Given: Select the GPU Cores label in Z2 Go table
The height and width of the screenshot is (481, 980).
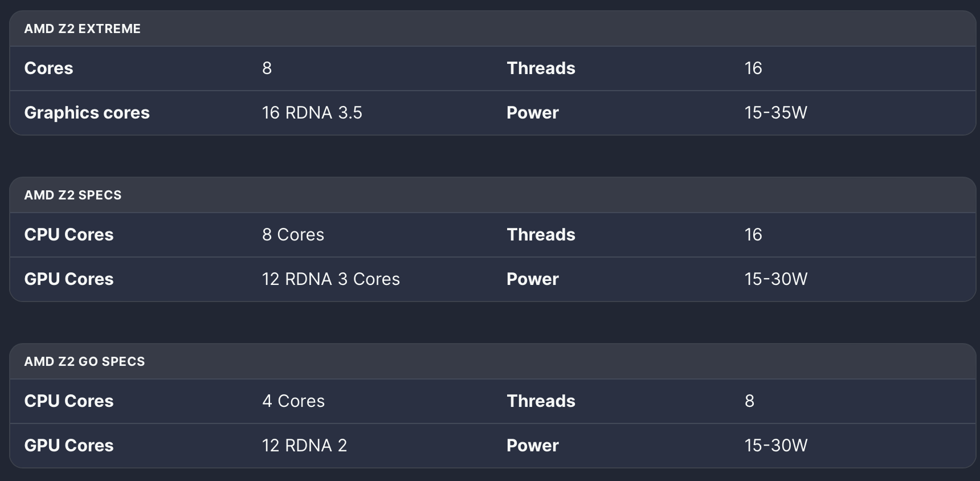Looking at the screenshot, I should pos(68,446).
